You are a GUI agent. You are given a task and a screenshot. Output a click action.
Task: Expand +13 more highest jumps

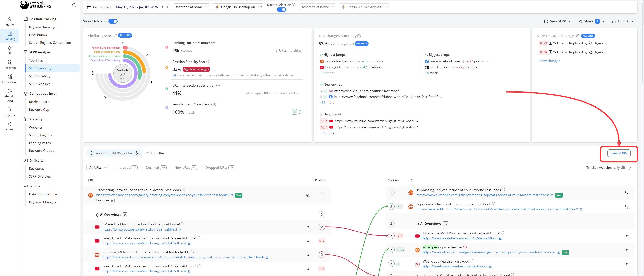pyautogui.click(x=327, y=73)
